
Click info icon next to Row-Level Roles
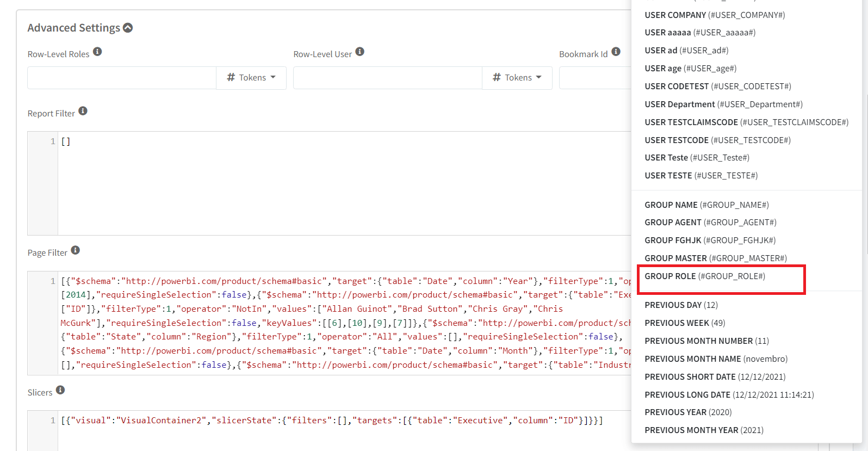(x=97, y=52)
